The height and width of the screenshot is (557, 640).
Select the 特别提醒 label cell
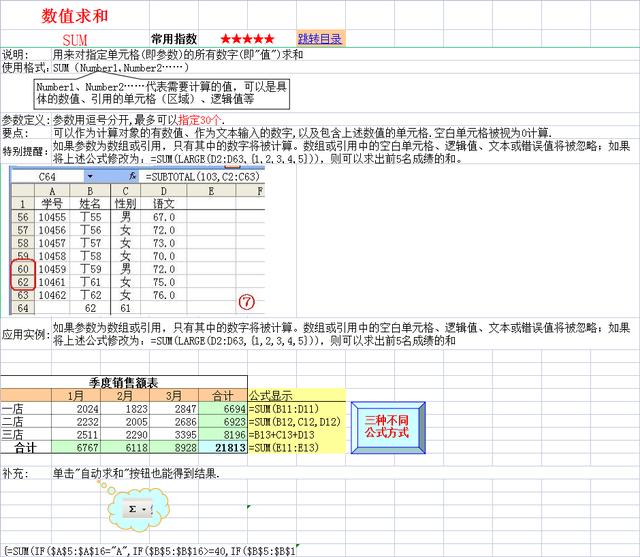pyautogui.click(x=25, y=151)
